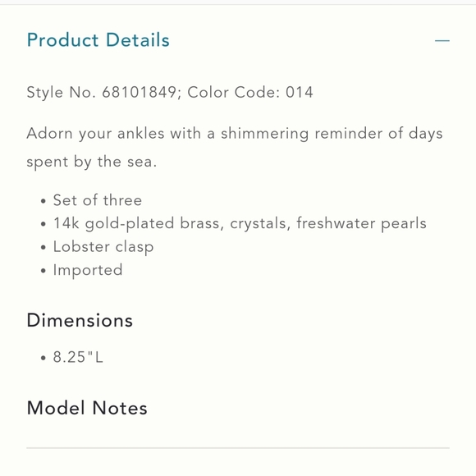Click the bullet dot before Set of three

tap(43, 201)
